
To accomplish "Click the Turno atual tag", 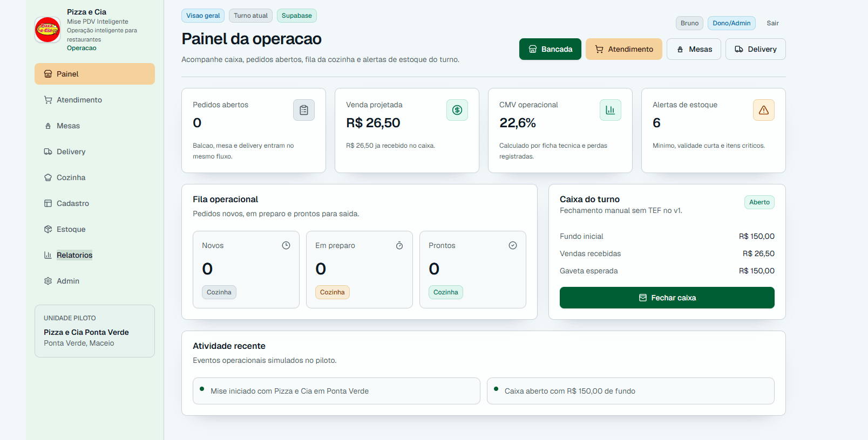I will (250, 16).
